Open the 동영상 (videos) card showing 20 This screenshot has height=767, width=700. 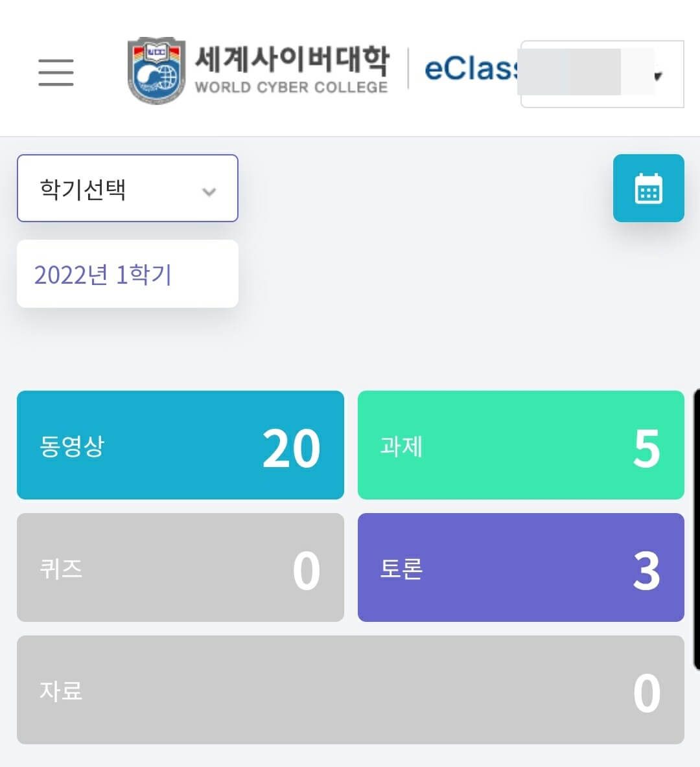click(x=180, y=445)
